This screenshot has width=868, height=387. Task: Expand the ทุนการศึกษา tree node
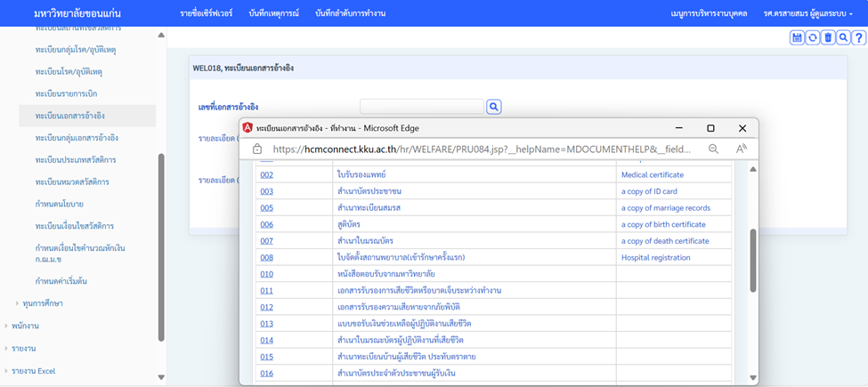tap(17, 303)
